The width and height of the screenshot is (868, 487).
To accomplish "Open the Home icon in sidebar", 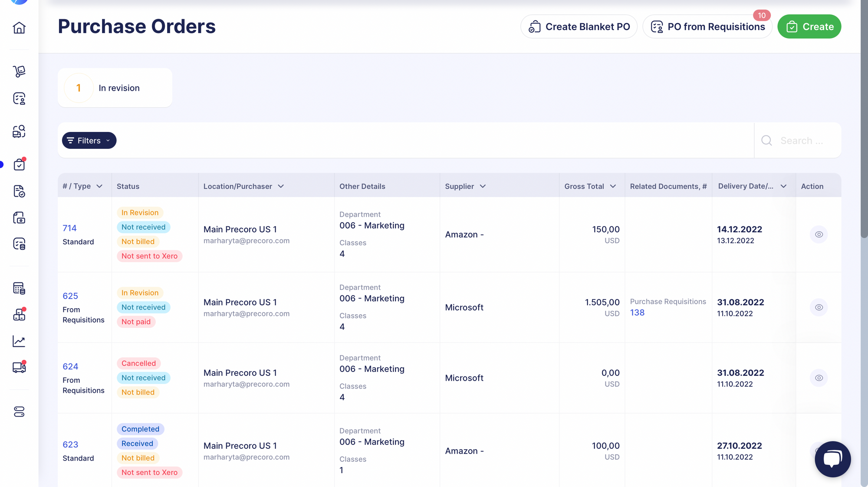I will pyautogui.click(x=19, y=28).
